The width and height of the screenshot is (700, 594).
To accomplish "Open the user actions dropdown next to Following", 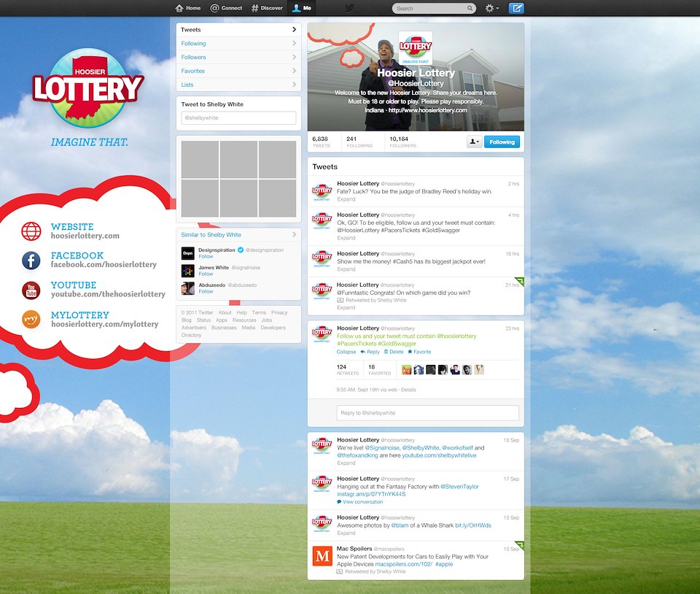I will [474, 142].
